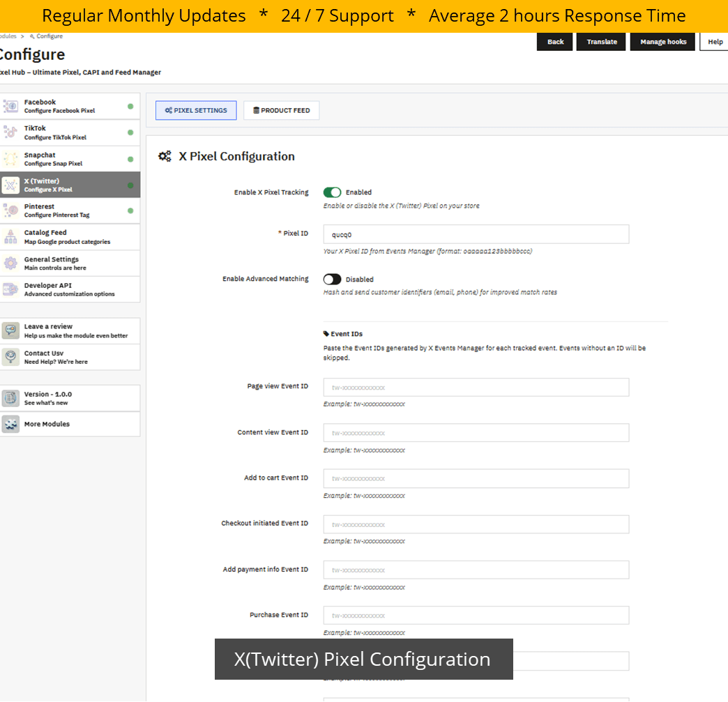
Task: Click the Add to cart Event ID field
Action: [476, 478]
